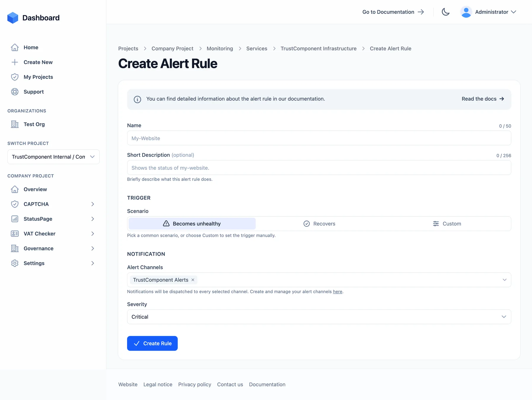Click the info circle icon in the banner

137,99
